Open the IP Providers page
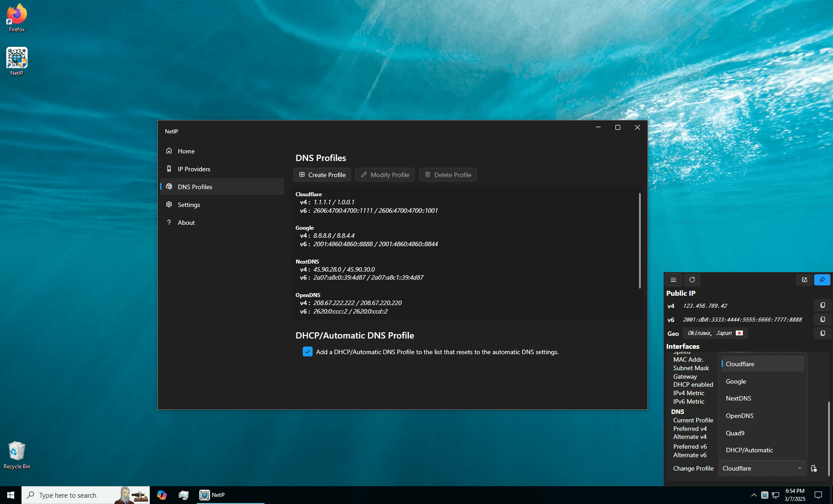Image resolution: width=833 pixels, height=504 pixels. tap(194, 169)
